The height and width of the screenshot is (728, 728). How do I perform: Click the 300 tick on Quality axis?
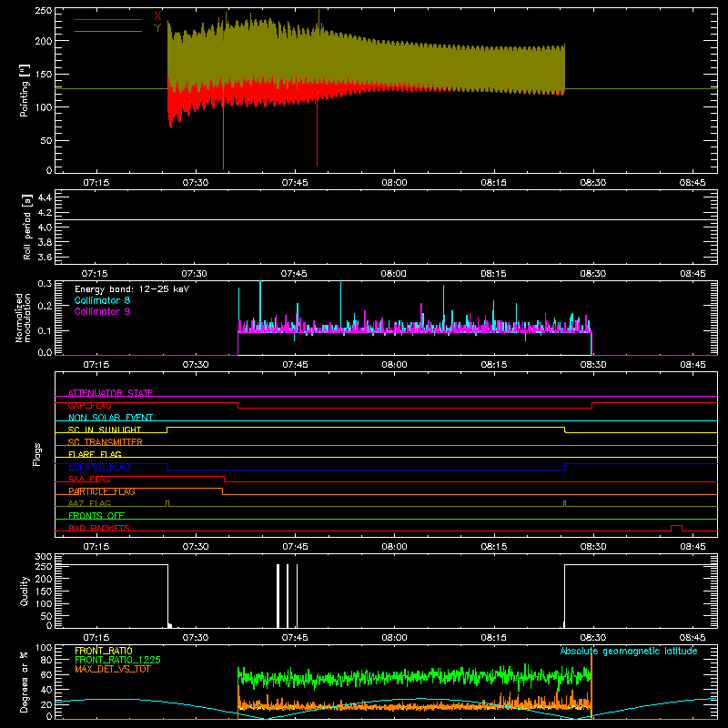44,557
